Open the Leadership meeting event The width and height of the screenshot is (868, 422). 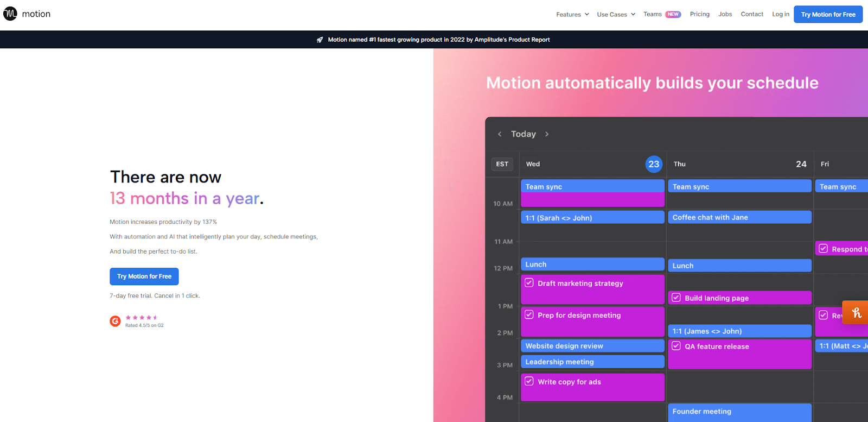592,362
